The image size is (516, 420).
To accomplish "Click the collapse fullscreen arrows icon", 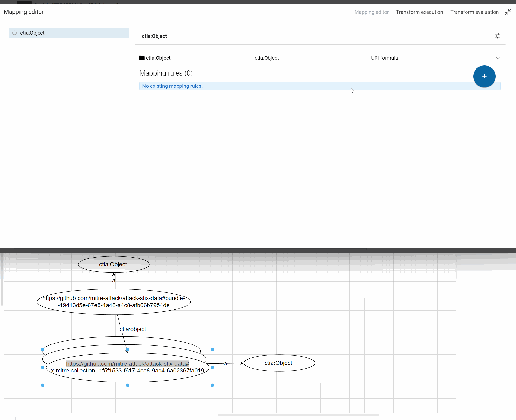I will click(x=508, y=12).
